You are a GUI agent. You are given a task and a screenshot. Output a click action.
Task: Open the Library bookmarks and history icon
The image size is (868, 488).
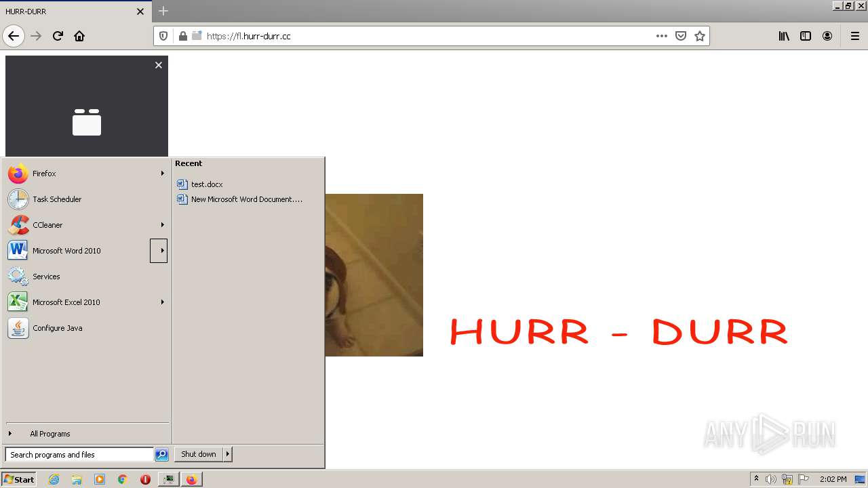(x=784, y=36)
